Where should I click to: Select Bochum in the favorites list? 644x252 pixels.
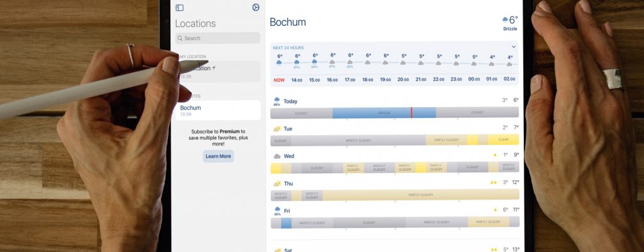click(218, 110)
